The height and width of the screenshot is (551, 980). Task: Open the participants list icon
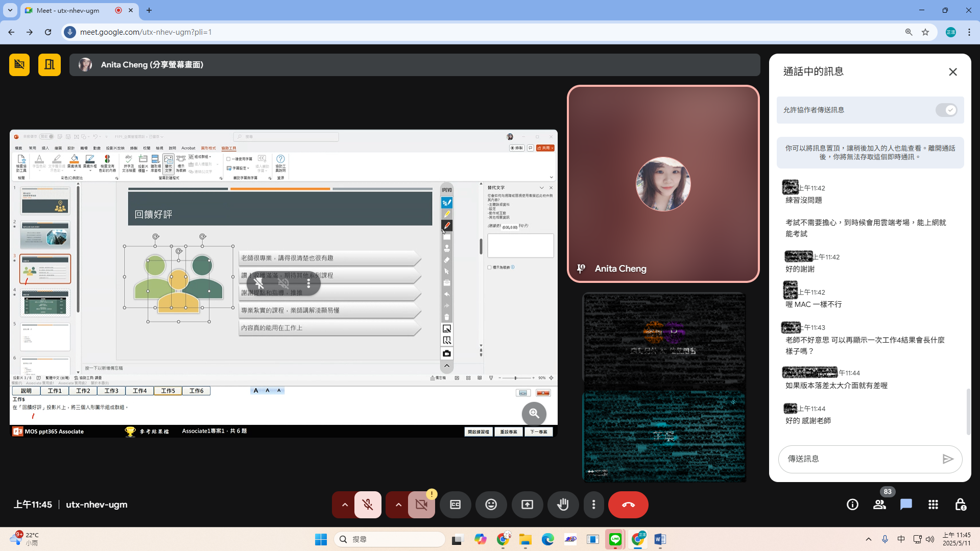[x=879, y=505]
